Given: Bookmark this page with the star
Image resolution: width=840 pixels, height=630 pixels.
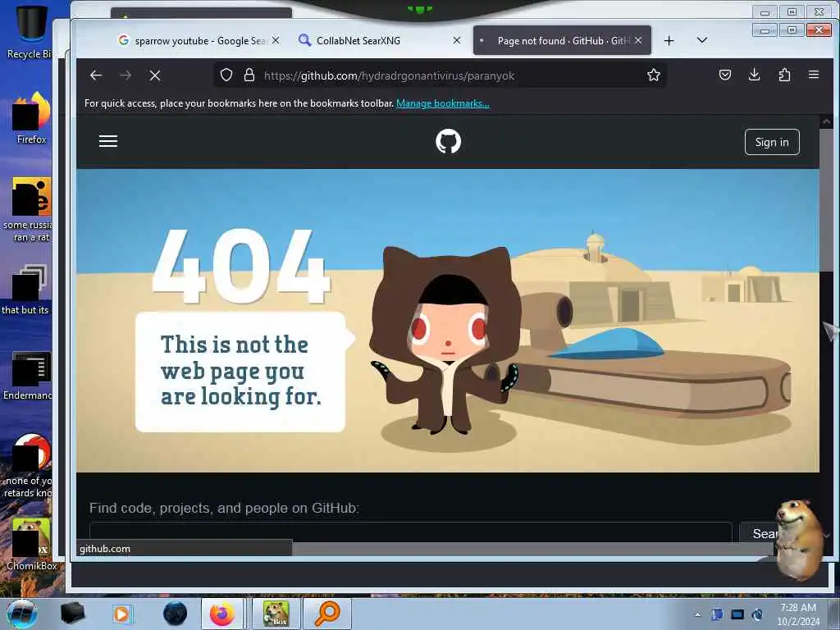Looking at the screenshot, I should [654, 75].
